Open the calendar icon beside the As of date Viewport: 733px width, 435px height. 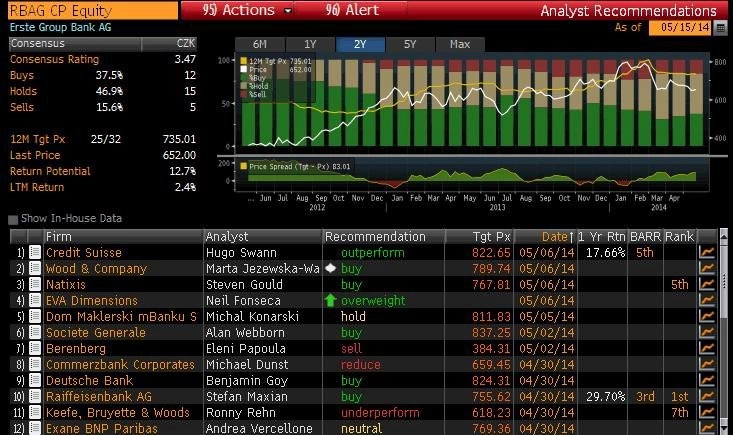(x=721, y=28)
